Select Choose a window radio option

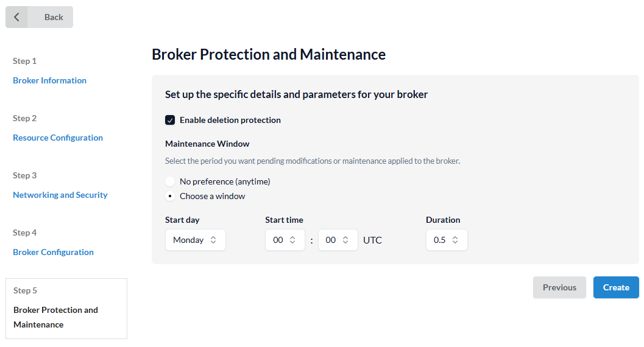coord(170,196)
